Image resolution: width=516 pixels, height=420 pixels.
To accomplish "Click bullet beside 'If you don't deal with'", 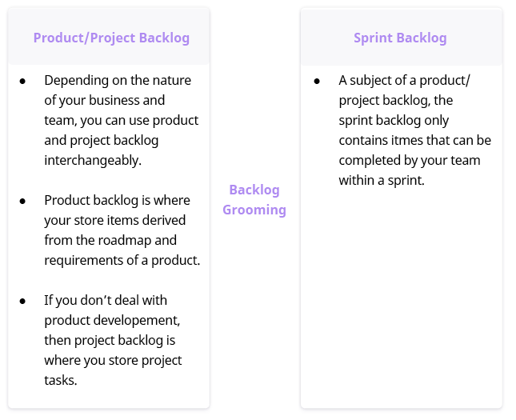I will (x=22, y=301).
